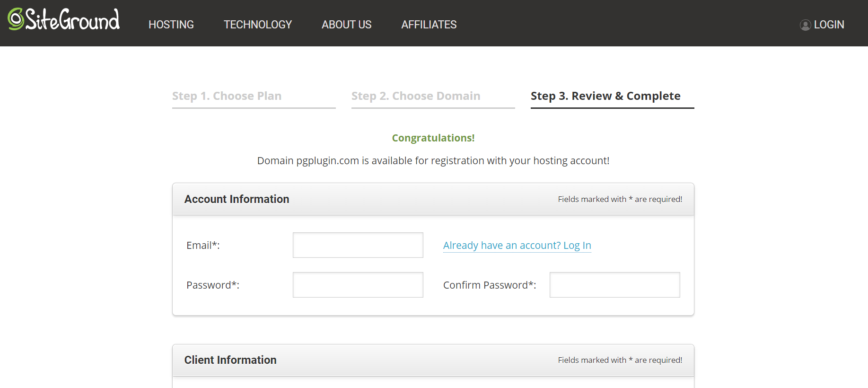Click required fields note in Account Information
Screen dimensions: 868x388
(620, 199)
